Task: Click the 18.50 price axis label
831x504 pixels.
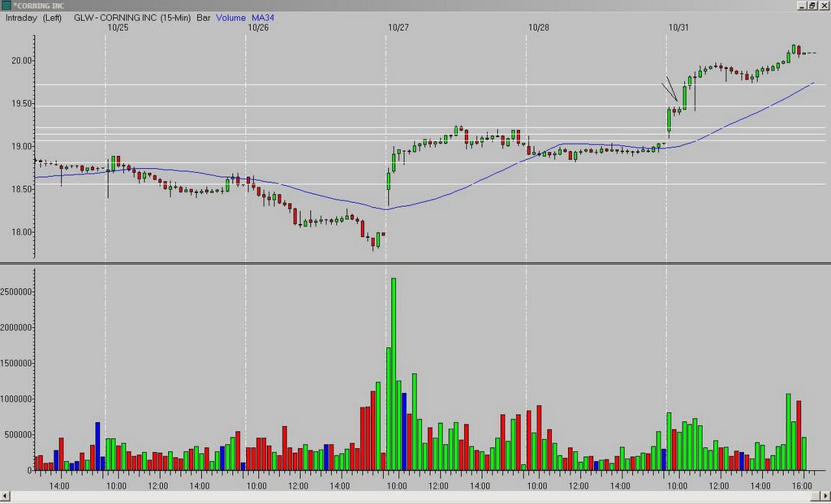Action: click(21, 189)
